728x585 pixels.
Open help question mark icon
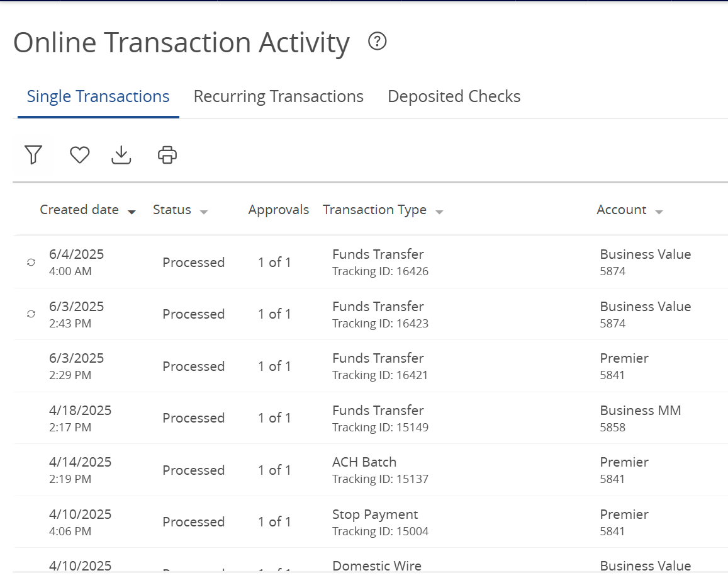tap(377, 42)
